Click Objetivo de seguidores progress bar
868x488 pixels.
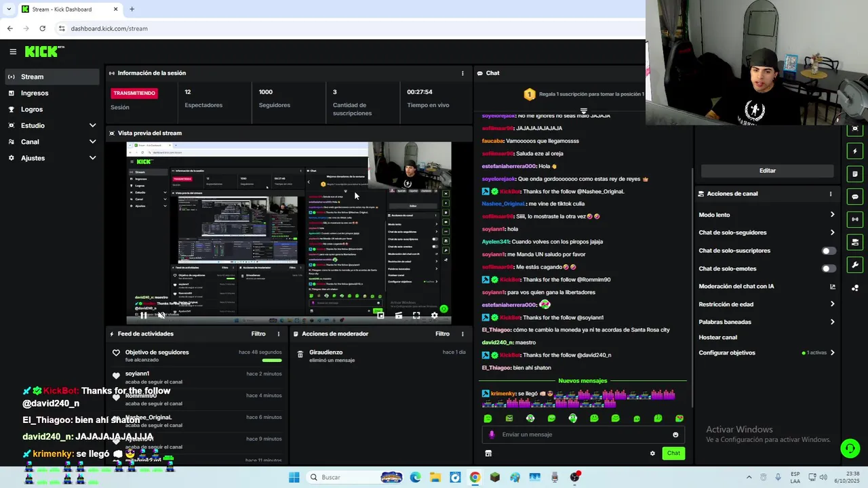[x=272, y=361]
